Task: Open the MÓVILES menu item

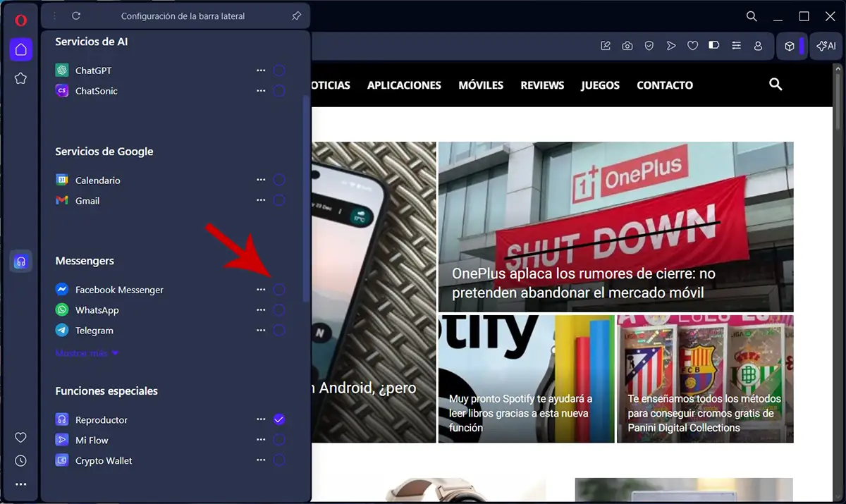Action: point(481,85)
